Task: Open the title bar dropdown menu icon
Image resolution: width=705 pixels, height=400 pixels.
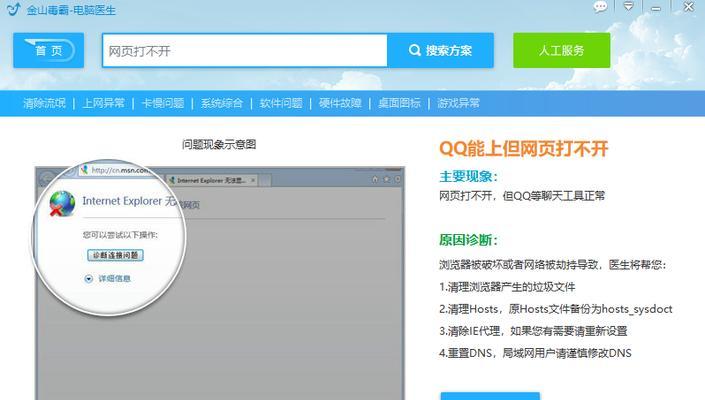Action: pos(629,6)
